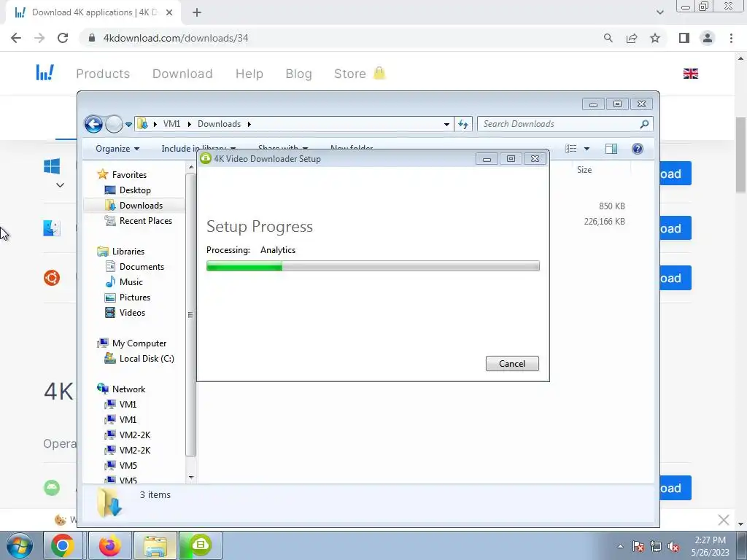
Task: Click Downloads breadcrumb in address bar
Action: pos(219,124)
